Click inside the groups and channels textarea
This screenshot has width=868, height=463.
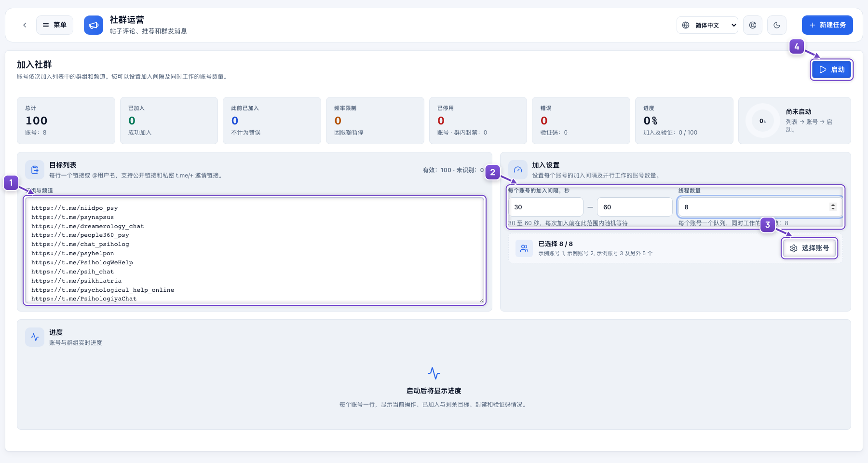click(x=255, y=250)
